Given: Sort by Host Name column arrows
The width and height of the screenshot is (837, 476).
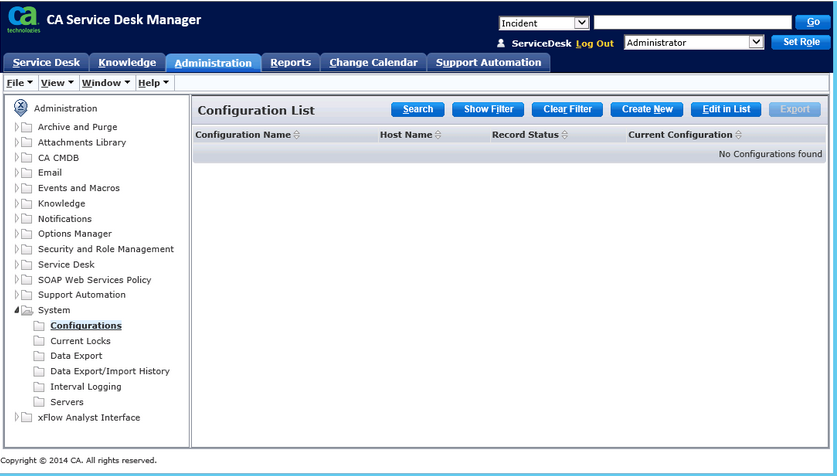Looking at the screenshot, I should 439,135.
